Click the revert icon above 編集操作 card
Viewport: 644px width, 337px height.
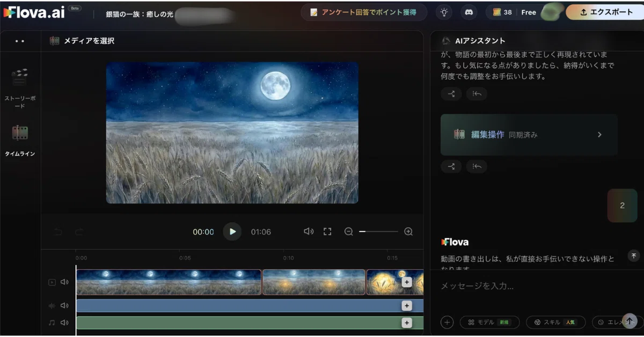coord(477,94)
